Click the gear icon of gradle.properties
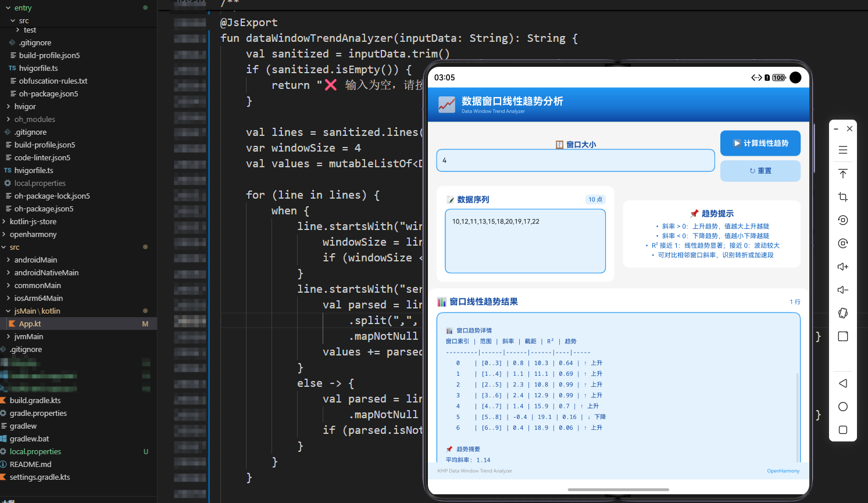 (3, 413)
